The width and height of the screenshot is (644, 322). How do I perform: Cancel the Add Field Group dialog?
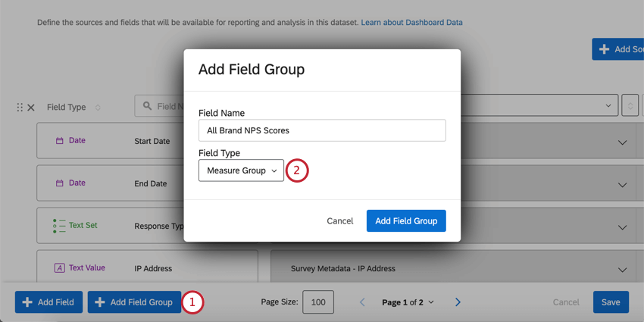pyautogui.click(x=340, y=221)
